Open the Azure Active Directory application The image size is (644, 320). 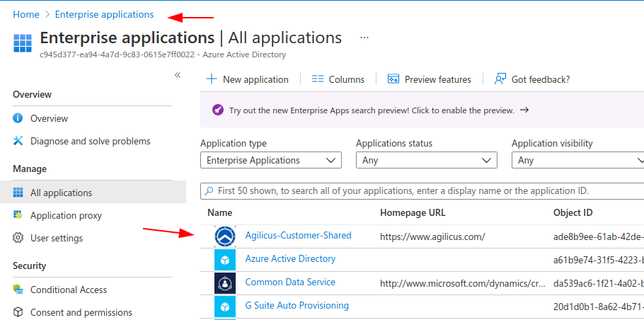(x=290, y=259)
